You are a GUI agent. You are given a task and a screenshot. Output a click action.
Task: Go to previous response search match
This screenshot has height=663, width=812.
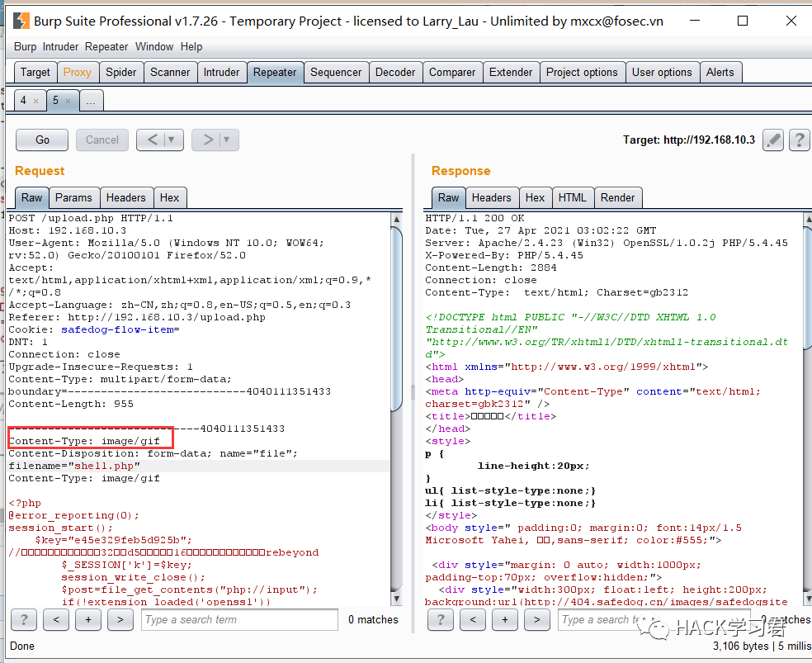click(x=473, y=619)
